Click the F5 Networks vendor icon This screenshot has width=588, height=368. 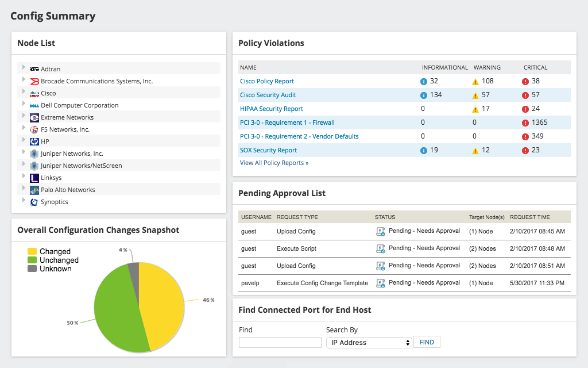[x=33, y=129]
